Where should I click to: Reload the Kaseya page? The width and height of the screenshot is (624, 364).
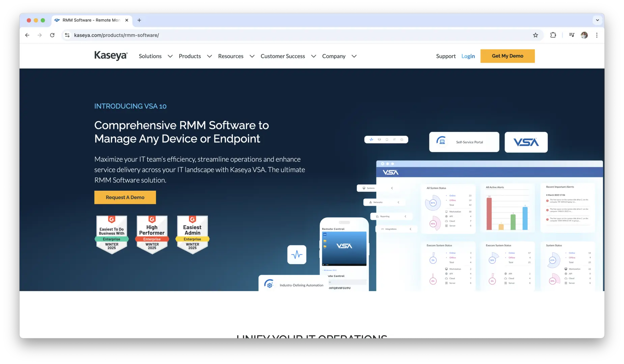52,35
